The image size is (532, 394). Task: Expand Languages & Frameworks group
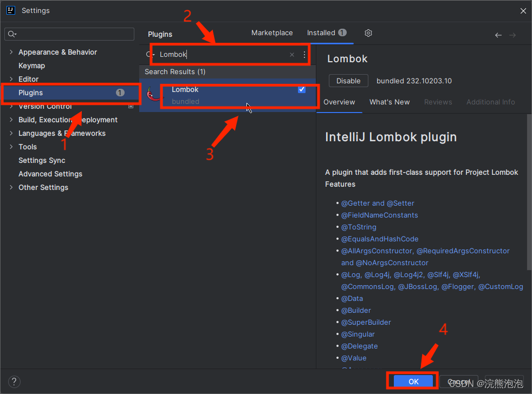(x=11, y=133)
